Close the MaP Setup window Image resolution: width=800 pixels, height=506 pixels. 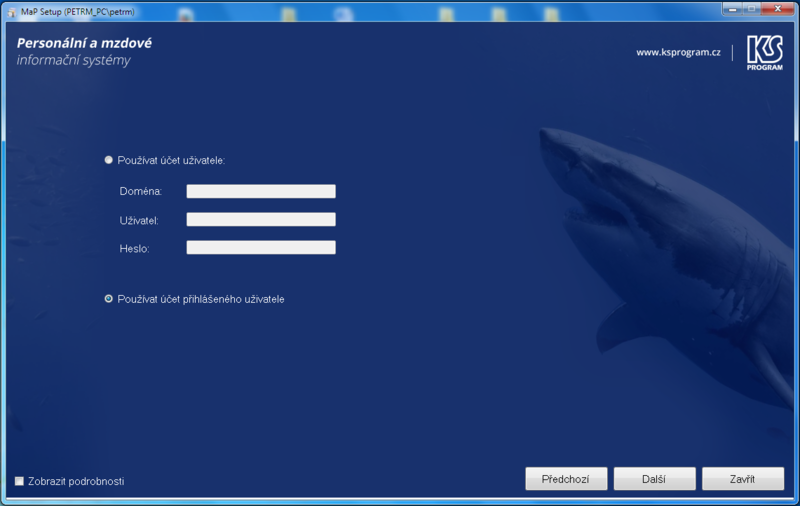click(x=778, y=9)
